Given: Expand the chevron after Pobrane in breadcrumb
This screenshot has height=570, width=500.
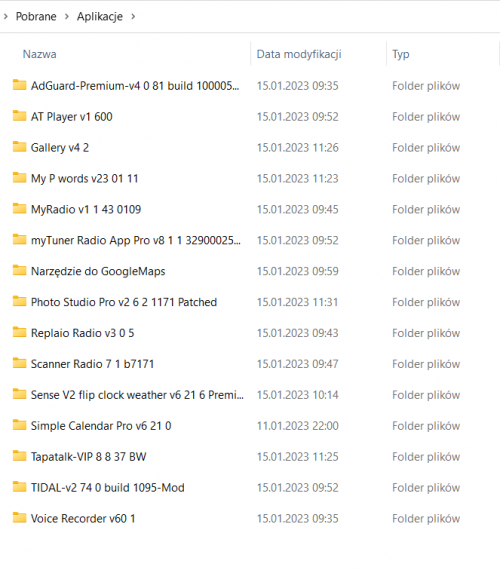Looking at the screenshot, I should [67, 16].
